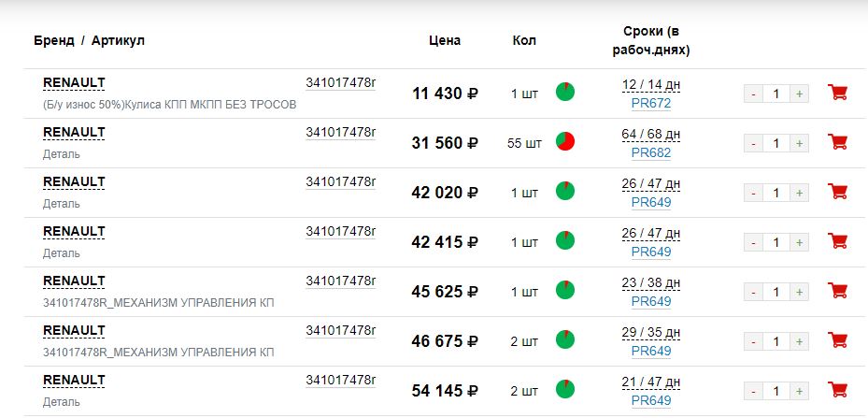Viewport: 868px width, 418px height.
Task: Decrease quantity for the 54 145 ₽ item
Action: pyautogui.click(x=754, y=391)
